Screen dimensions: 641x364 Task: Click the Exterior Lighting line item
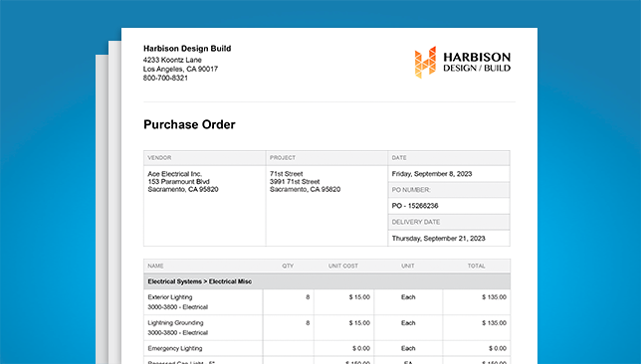(x=170, y=297)
